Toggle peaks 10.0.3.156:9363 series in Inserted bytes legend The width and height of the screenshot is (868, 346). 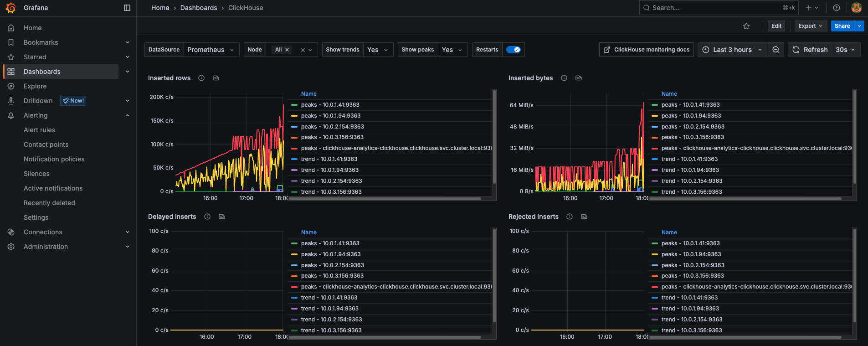pyautogui.click(x=693, y=137)
